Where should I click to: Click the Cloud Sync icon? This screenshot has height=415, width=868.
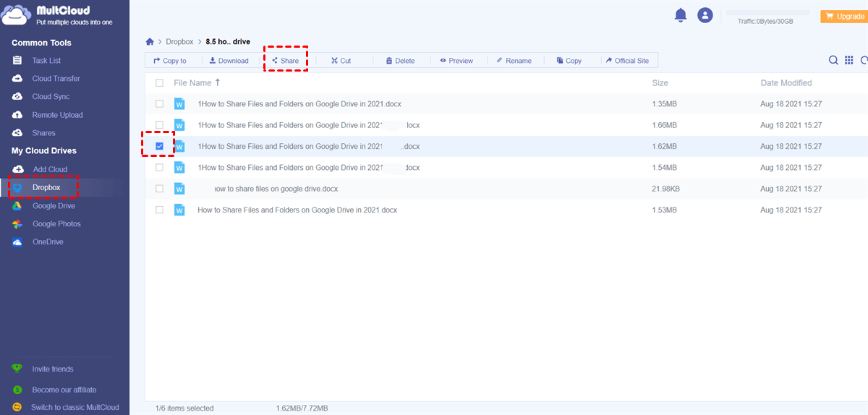click(17, 96)
